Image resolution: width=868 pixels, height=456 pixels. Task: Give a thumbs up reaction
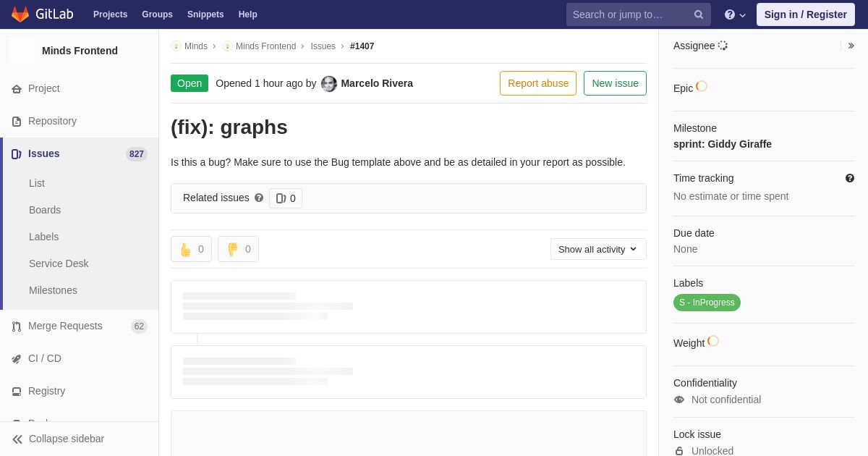(x=191, y=249)
